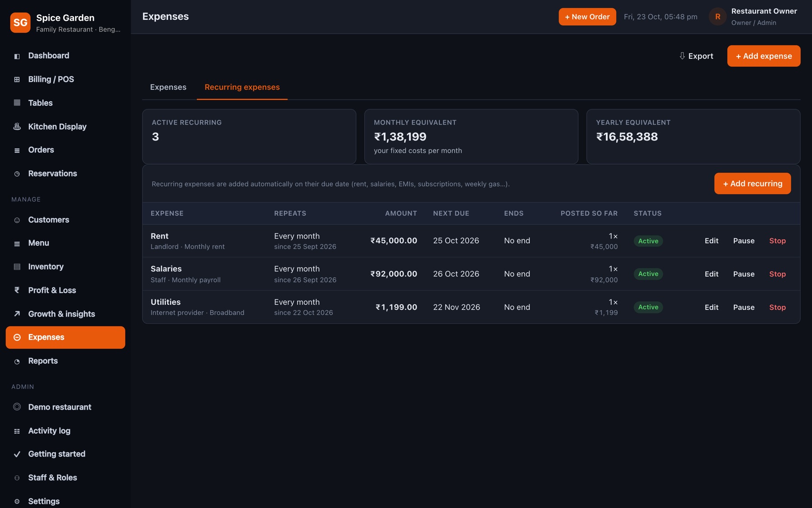Image resolution: width=812 pixels, height=508 pixels.
Task: Open Expenses in the sidebar
Action: click(x=65, y=337)
